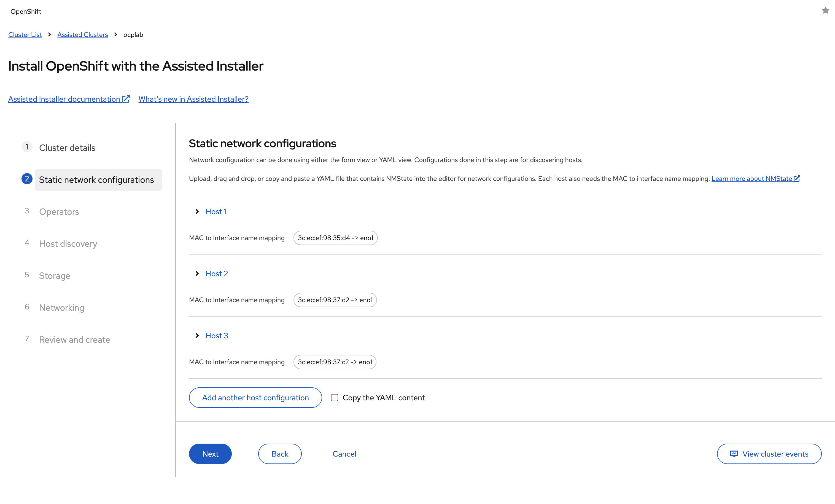835x504 pixels.
Task: Enable the Copy the YAML content checkbox
Action: 335,398
